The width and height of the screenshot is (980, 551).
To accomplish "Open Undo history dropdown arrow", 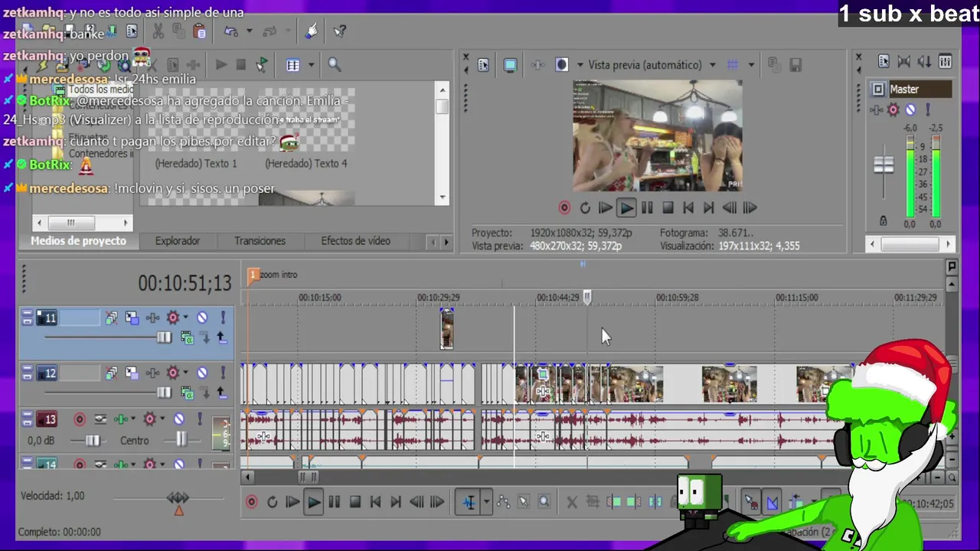I will point(249,31).
